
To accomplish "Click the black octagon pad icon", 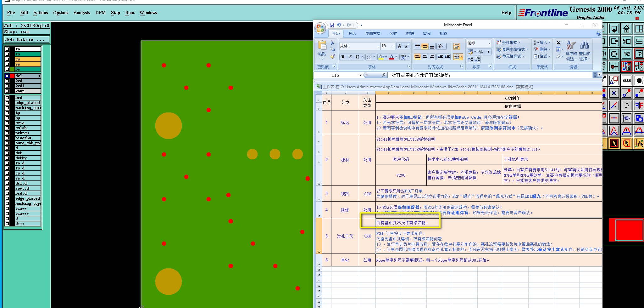I will (x=639, y=81).
